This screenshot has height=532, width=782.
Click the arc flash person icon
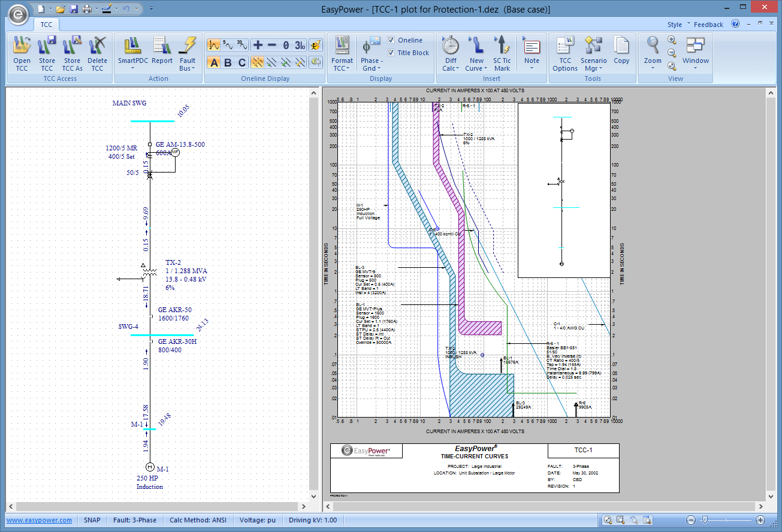[316, 45]
